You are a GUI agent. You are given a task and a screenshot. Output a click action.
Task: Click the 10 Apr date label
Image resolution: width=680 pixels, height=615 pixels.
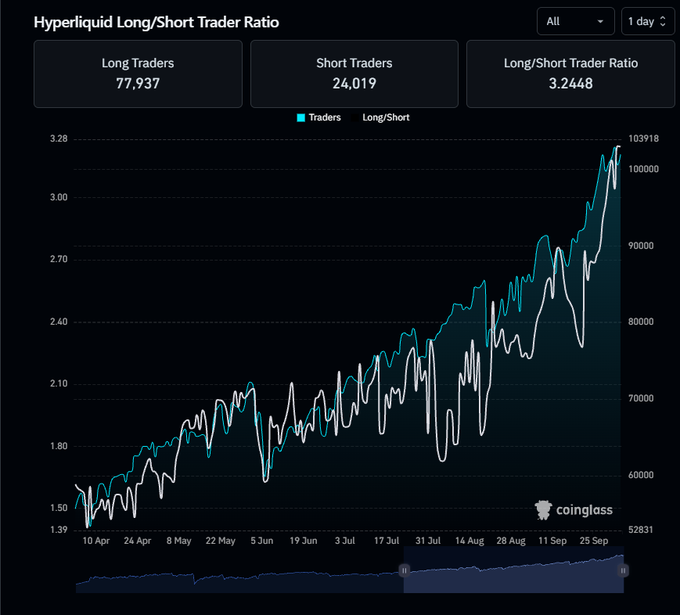coord(96,541)
